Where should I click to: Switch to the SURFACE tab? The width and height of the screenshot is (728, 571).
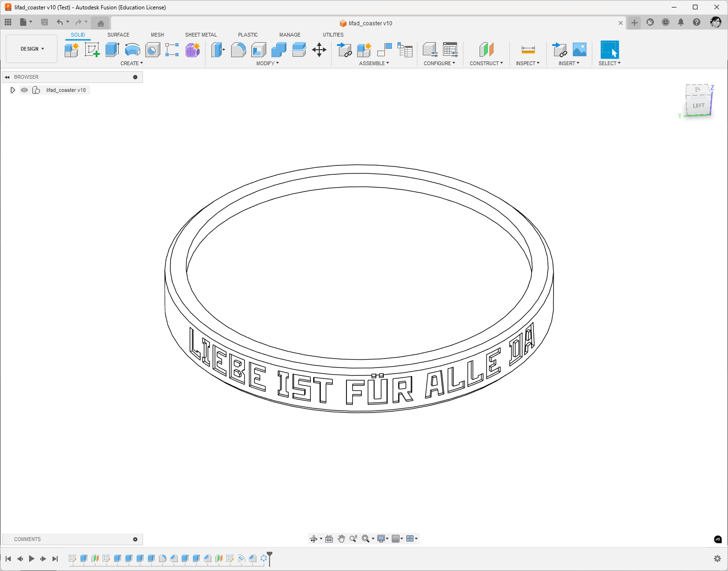[x=118, y=35]
